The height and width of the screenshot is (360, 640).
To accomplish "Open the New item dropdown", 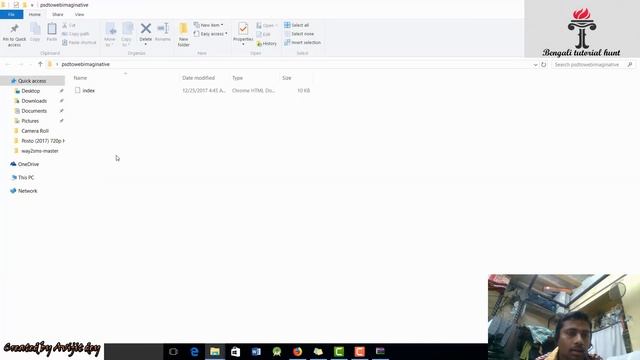I will pyautogui.click(x=209, y=25).
